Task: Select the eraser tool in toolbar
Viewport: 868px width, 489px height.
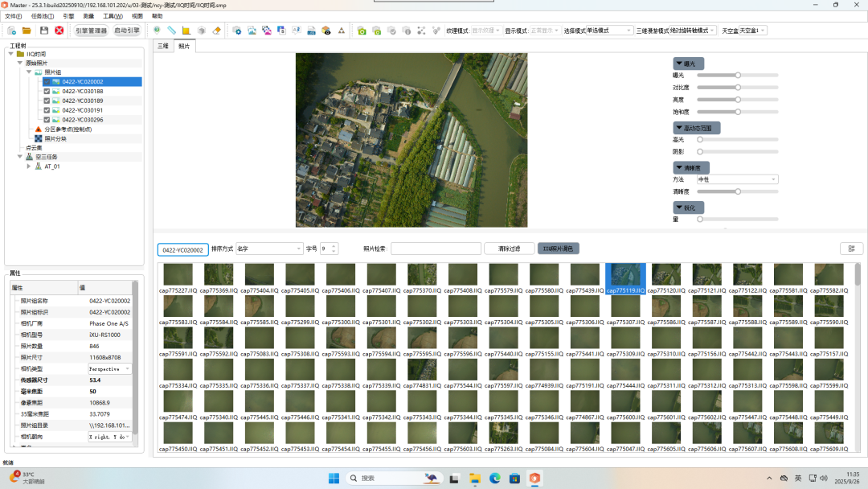Action: (x=216, y=31)
